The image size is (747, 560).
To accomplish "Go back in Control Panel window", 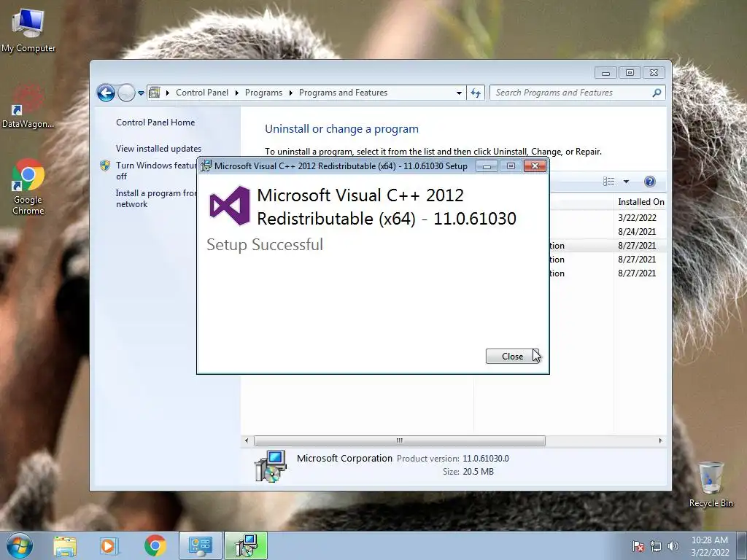I will [x=106, y=93].
